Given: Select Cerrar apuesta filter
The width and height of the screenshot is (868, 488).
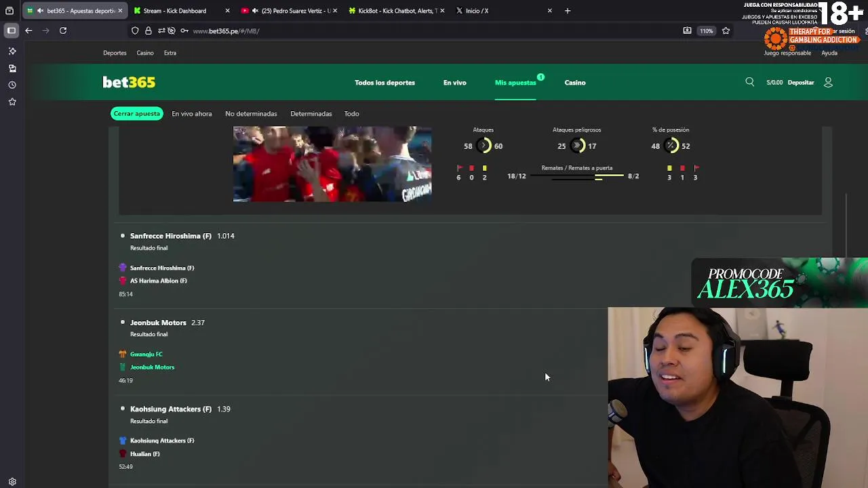Looking at the screenshot, I should click(136, 113).
